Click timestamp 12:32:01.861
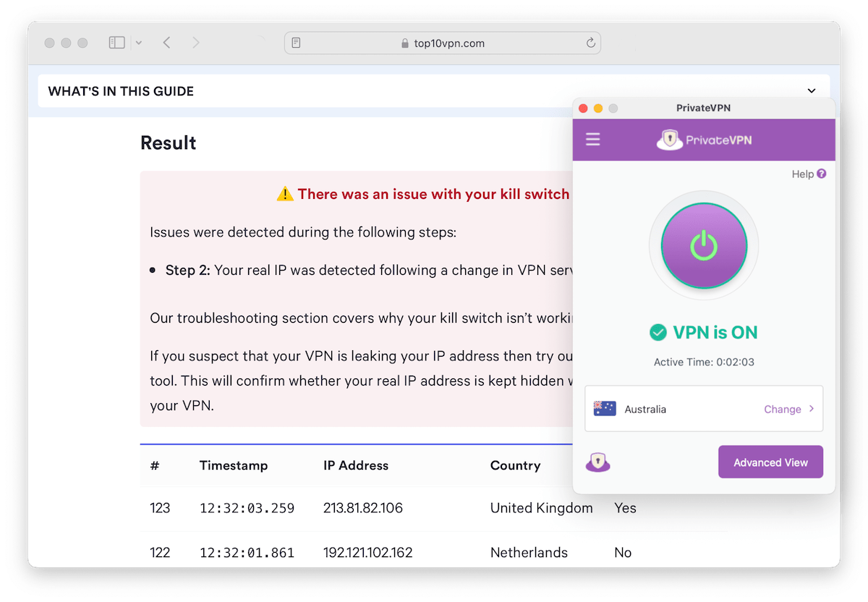Screen dimensions: 868x602 (x=247, y=553)
